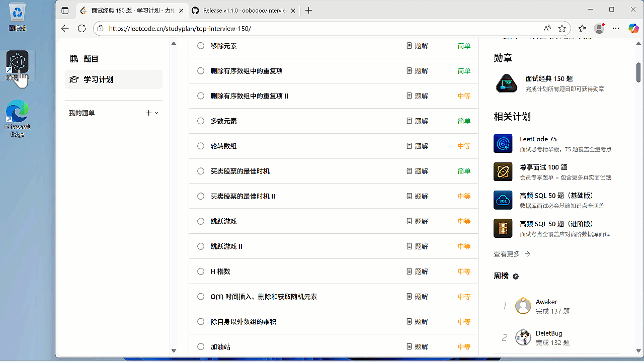Refresh the page with the reload icon
This screenshot has height=362, width=644.
(82, 28)
